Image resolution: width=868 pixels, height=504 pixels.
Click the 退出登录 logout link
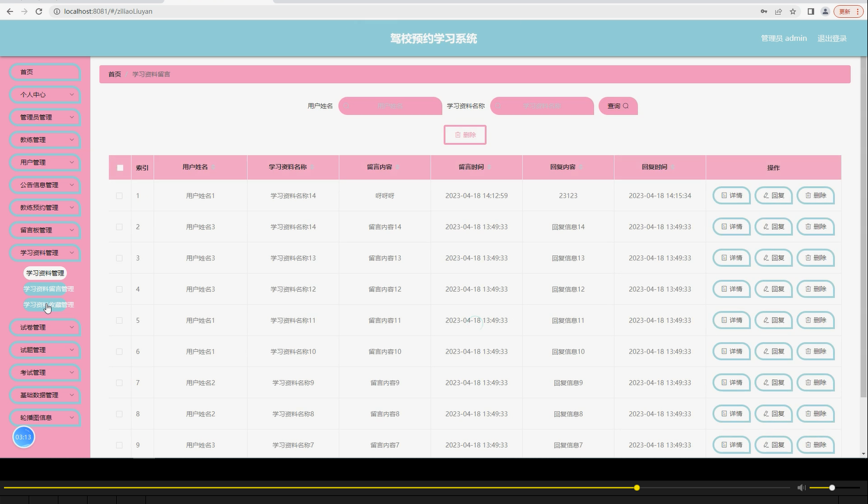831,38
